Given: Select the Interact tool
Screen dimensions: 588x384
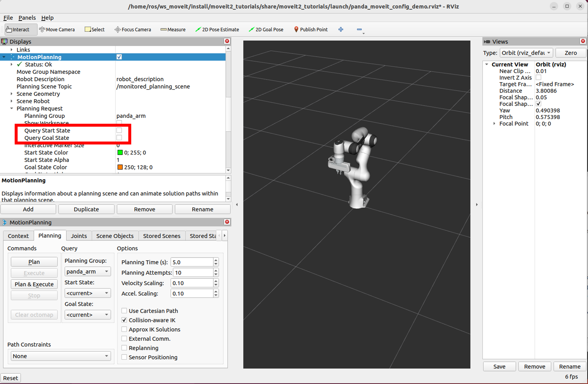Looking at the screenshot, I should click(x=21, y=30).
